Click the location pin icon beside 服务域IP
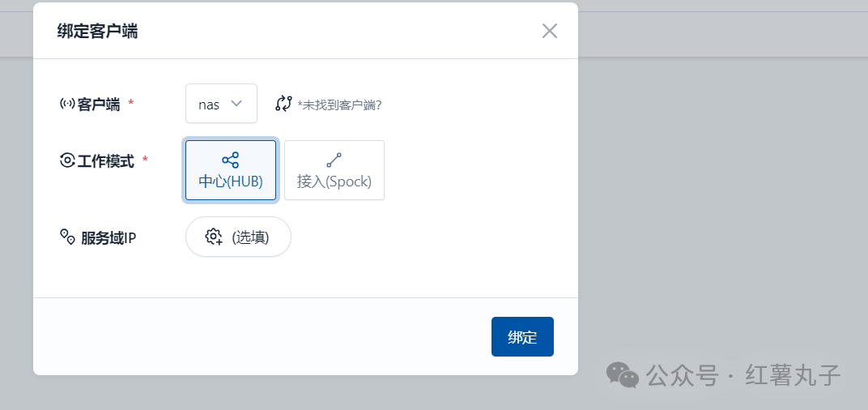 (x=67, y=237)
